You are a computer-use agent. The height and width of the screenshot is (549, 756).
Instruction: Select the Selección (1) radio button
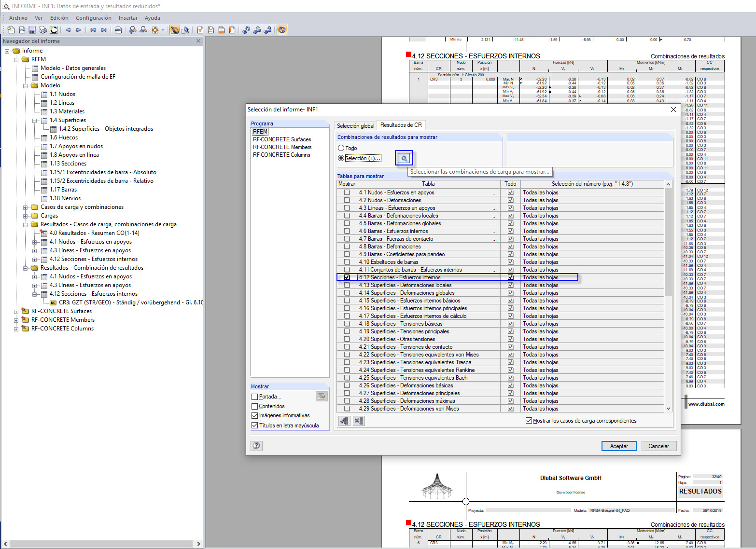[x=341, y=158]
